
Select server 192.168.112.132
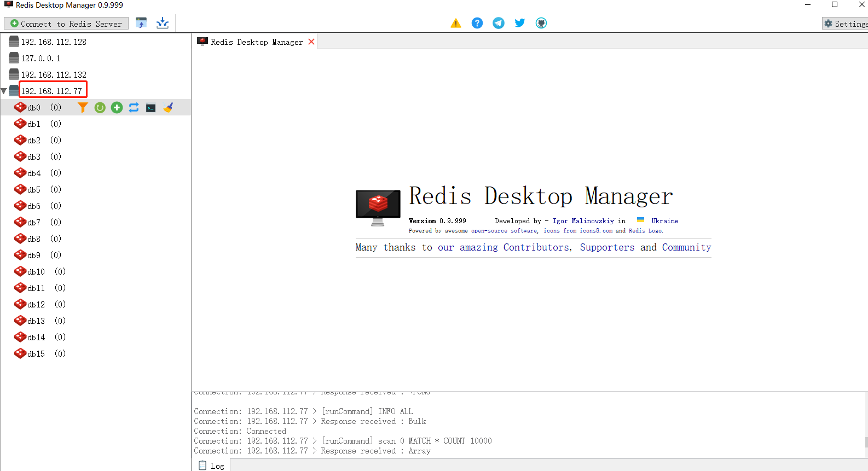pos(54,74)
